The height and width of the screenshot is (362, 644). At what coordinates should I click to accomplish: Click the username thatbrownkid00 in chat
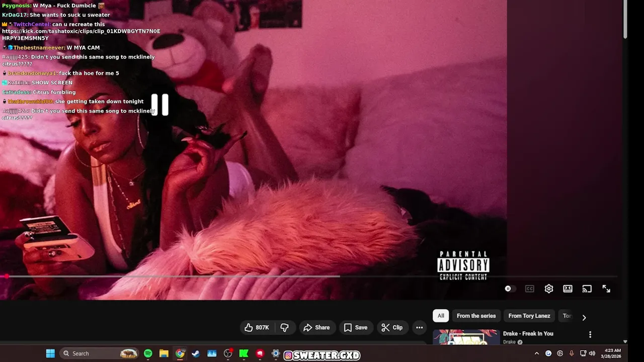coord(30,102)
